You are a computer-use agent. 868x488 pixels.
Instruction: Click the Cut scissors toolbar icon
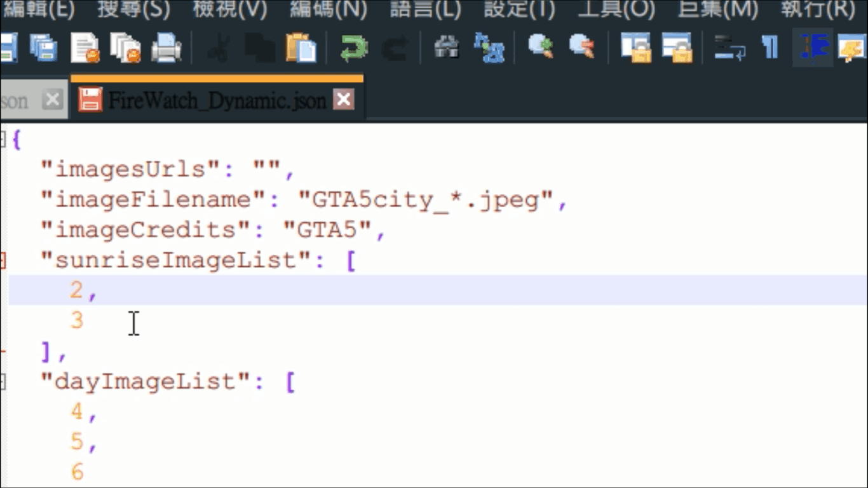219,48
